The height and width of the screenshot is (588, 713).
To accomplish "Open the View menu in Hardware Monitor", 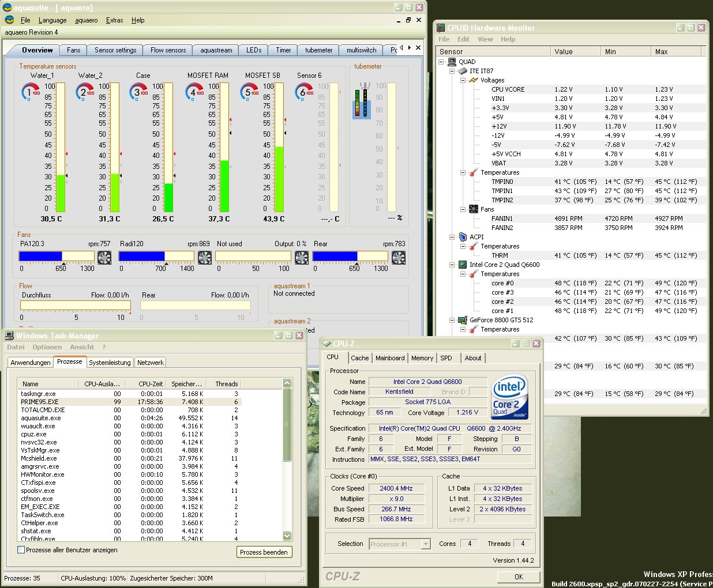I will [x=485, y=39].
